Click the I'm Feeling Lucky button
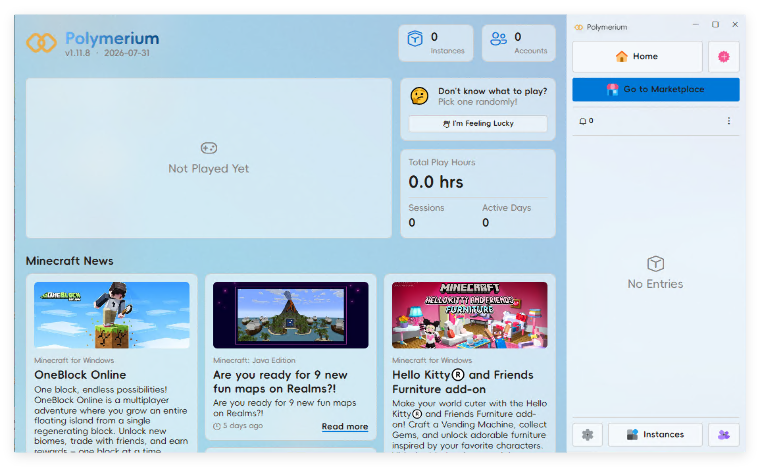 (478, 124)
